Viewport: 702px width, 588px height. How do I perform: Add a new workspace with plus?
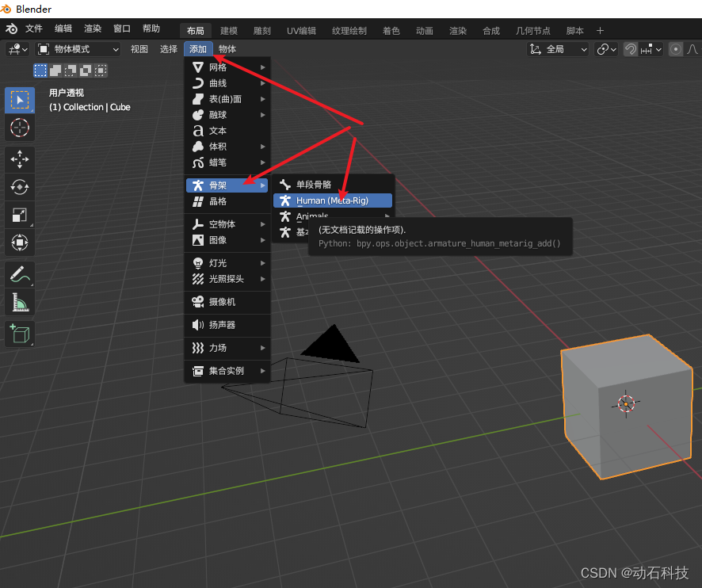(x=601, y=31)
